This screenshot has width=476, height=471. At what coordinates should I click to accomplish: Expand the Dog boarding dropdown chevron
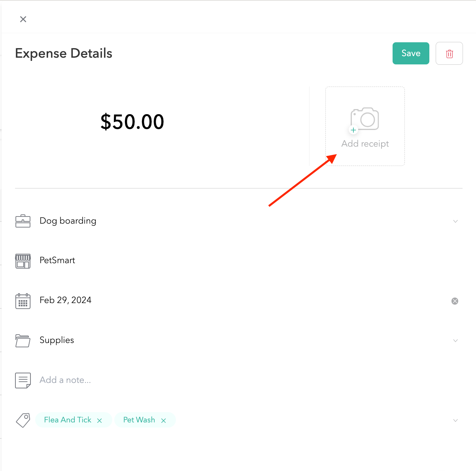[455, 221]
